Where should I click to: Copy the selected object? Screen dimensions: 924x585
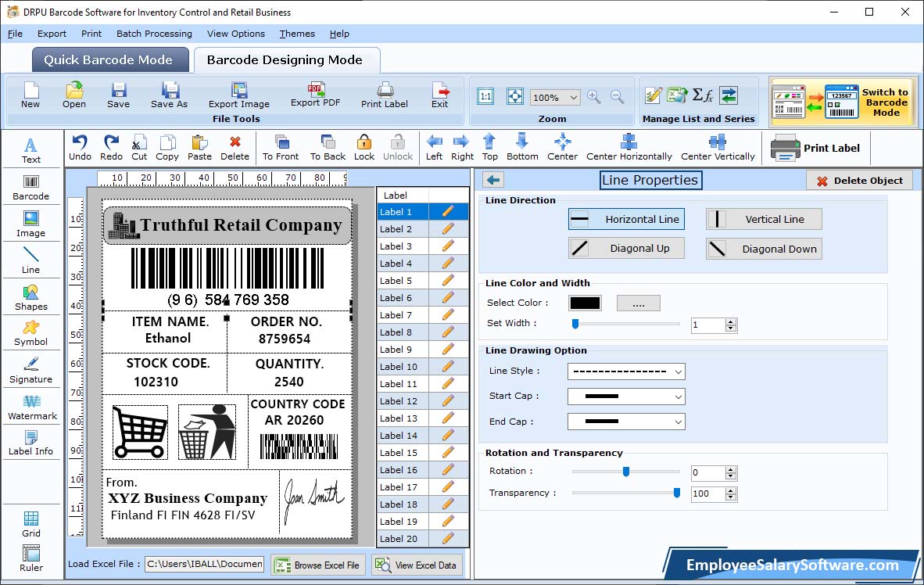point(167,148)
